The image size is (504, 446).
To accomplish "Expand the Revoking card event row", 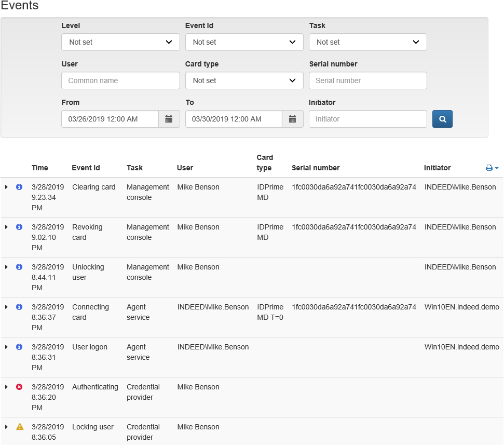I will [6, 227].
